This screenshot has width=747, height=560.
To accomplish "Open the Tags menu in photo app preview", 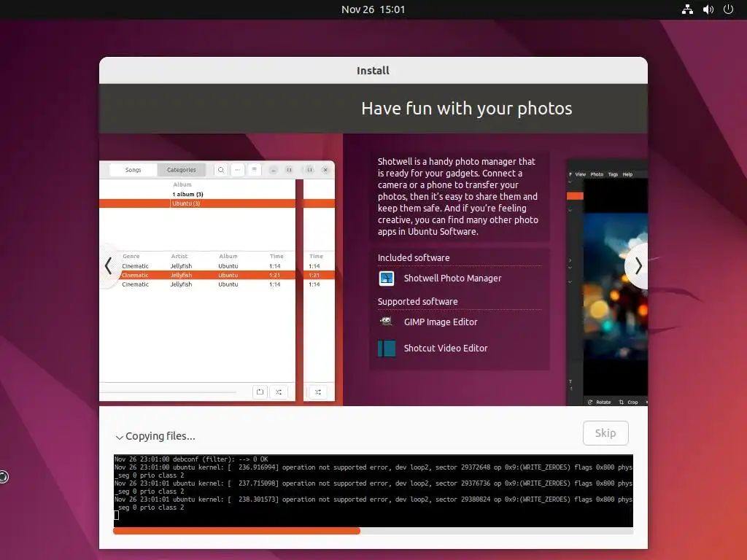I will pos(613,174).
